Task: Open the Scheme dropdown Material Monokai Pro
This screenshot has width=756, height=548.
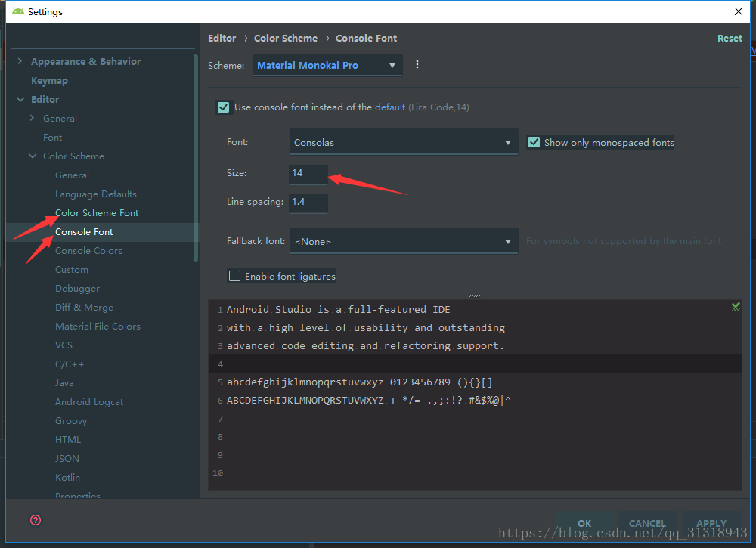Action: [327, 65]
